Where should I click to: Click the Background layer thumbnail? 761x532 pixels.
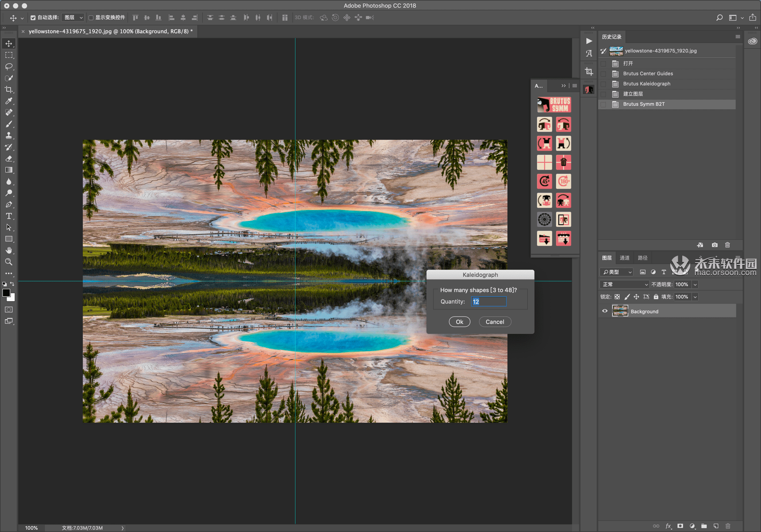(620, 311)
